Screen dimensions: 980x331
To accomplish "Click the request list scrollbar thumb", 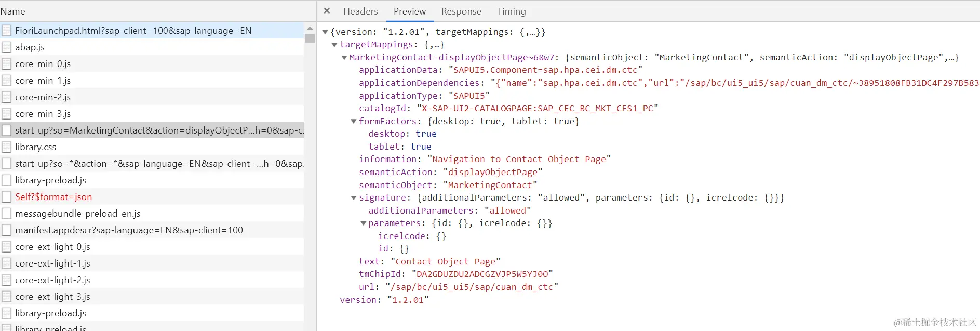I will (x=310, y=38).
